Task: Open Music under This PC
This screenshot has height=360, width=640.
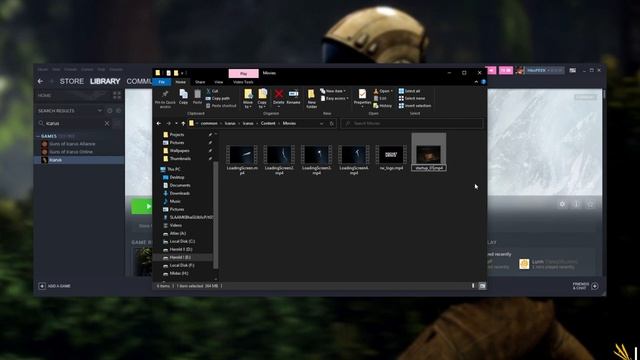Action: click(x=175, y=201)
